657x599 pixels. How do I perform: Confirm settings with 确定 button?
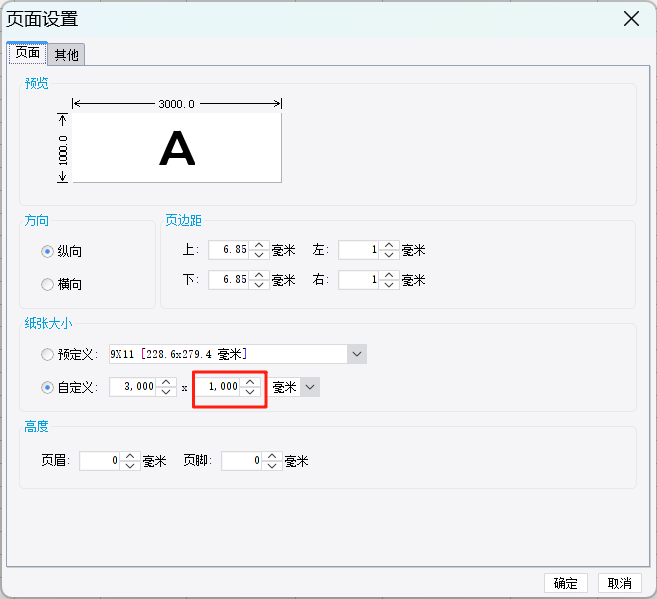tap(566, 583)
